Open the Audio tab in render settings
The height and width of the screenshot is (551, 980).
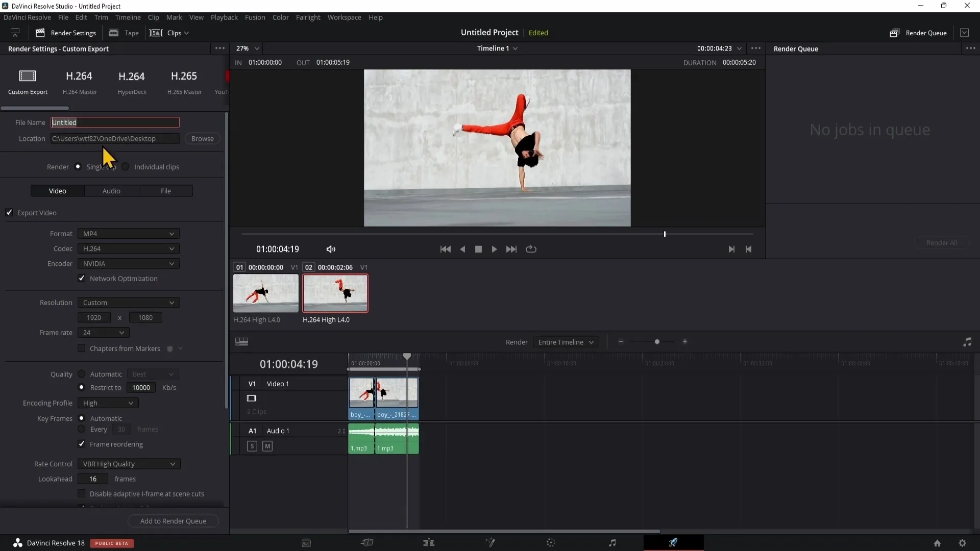[111, 190]
